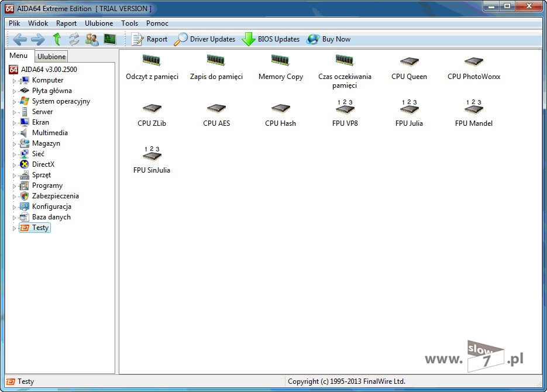The width and height of the screenshot is (547, 392).
Task: Click the Multimedia speaker icon
Action: click(x=25, y=133)
